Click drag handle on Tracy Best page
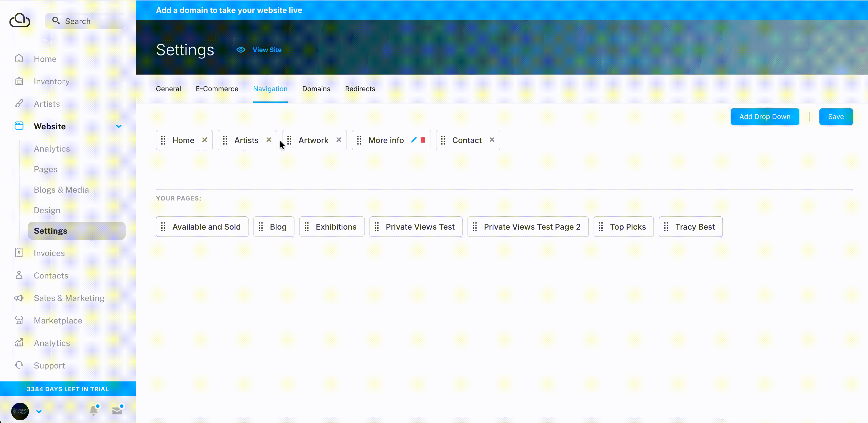 coord(666,227)
